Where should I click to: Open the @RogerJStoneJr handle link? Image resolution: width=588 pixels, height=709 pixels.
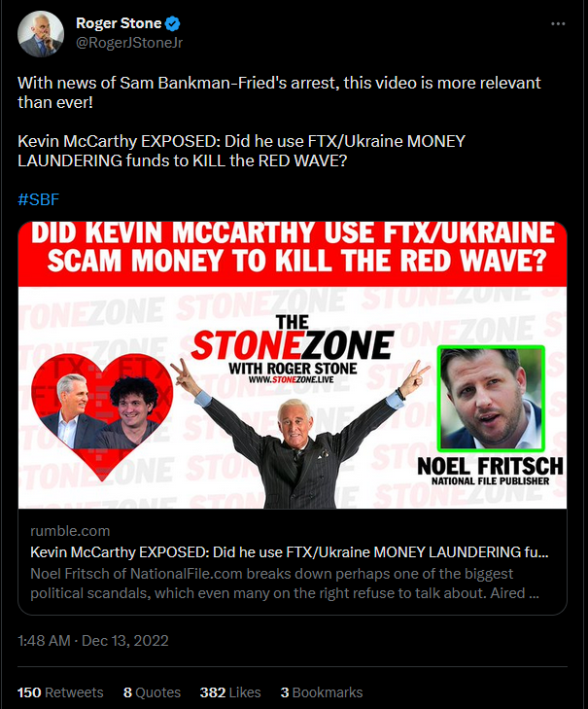(x=129, y=43)
